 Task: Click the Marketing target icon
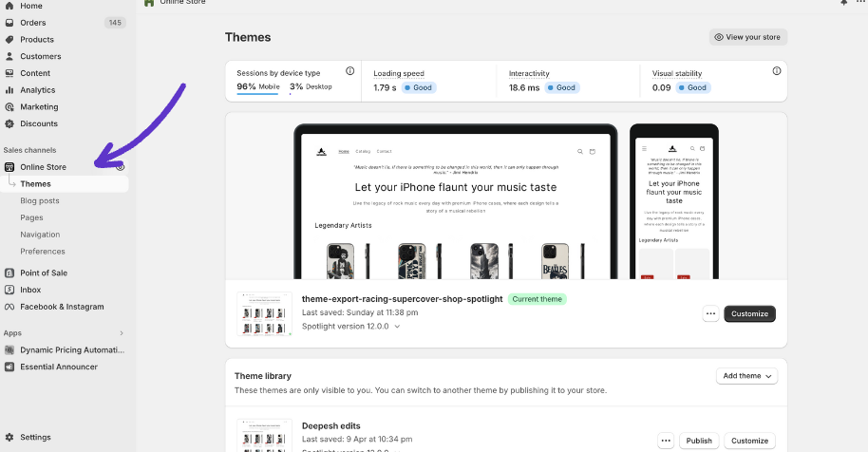[9, 106]
